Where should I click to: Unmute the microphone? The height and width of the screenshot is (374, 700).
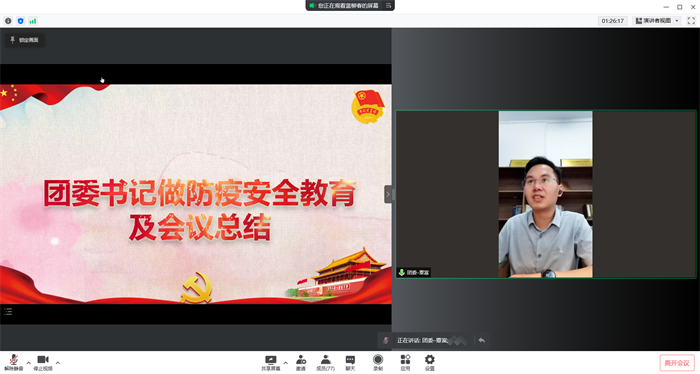(x=13, y=362)
